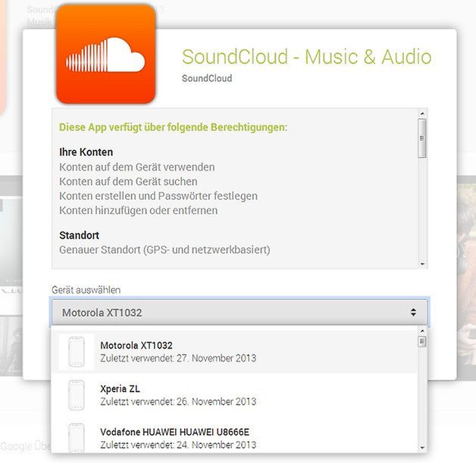Click the 'Ihre Konten' heading
476x463 pixels.
click(86, 152)
